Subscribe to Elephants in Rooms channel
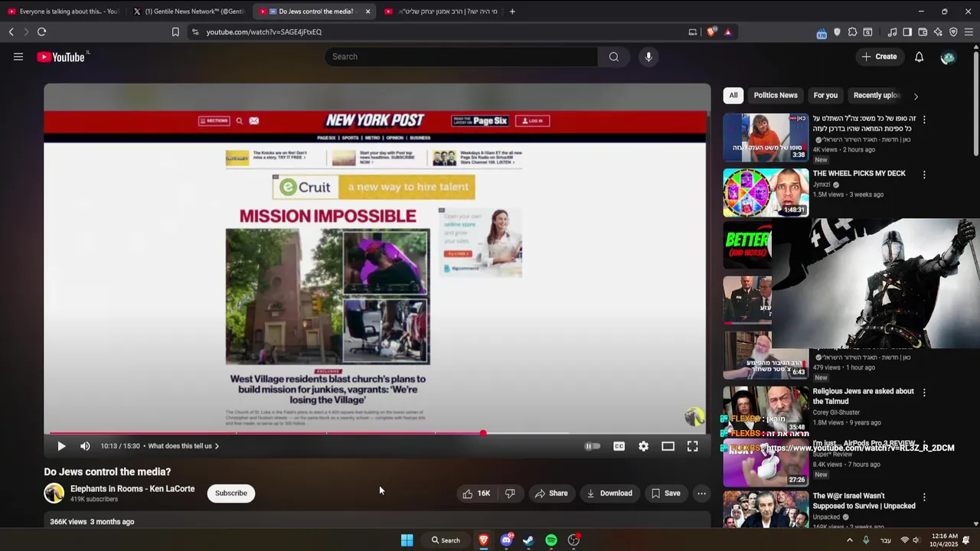Viewport: 980px width, 551px height. 230,494
